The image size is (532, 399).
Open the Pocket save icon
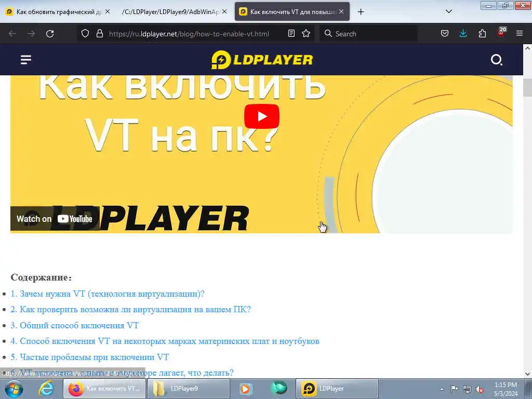[x=445, y=34]
